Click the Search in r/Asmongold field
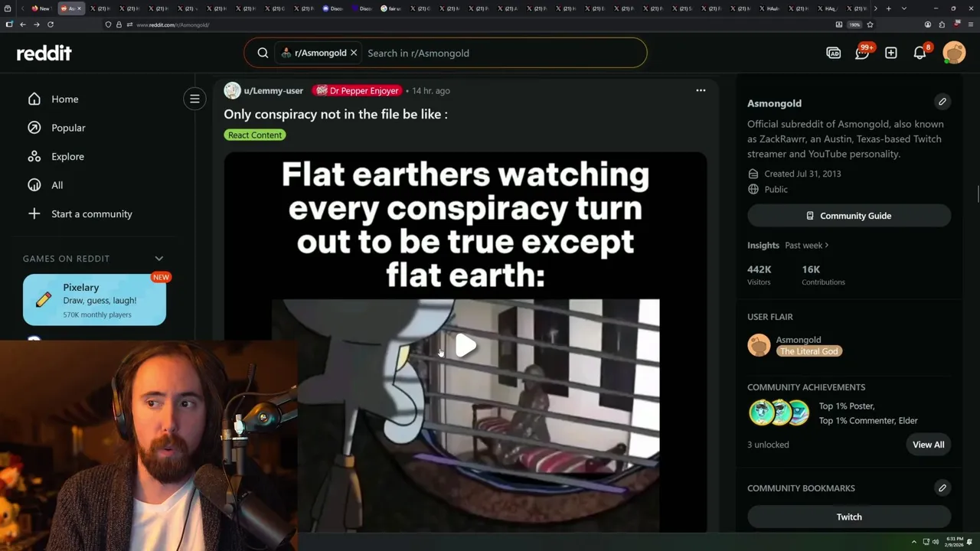The image size is (980, 551). click(x=501, y=53)
